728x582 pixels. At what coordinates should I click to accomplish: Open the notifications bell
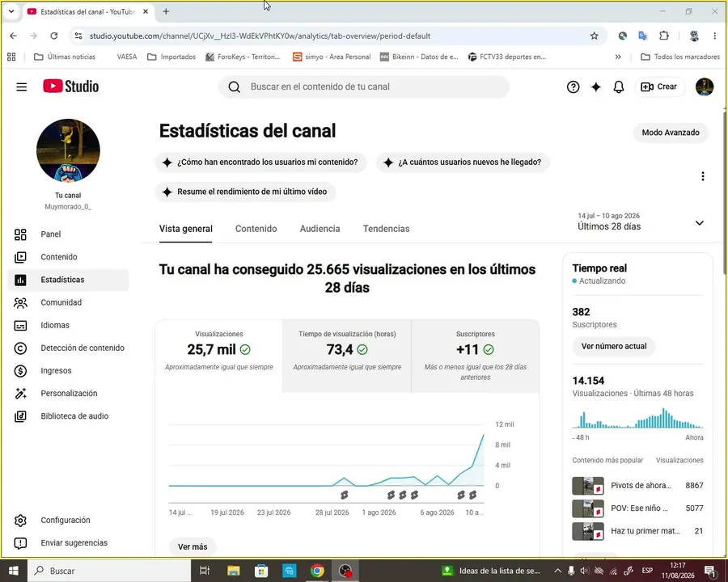(619, 86)
